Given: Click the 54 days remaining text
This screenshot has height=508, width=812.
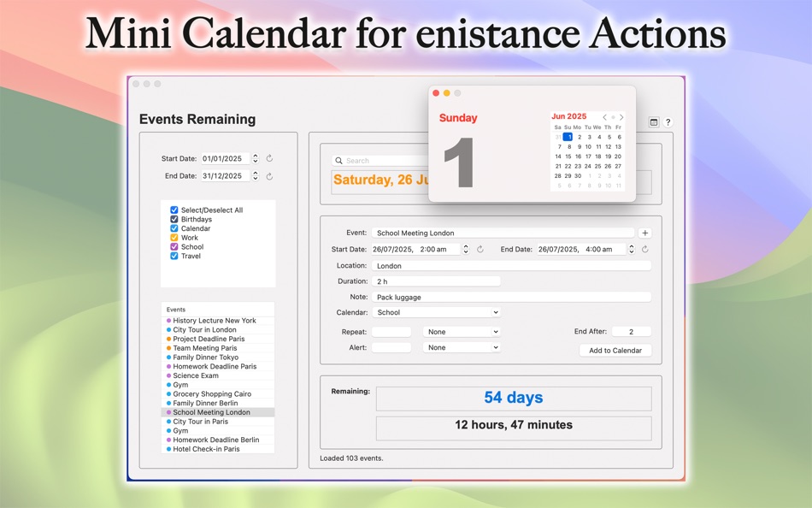Looking at the screenshot, I should click(513, 398).
